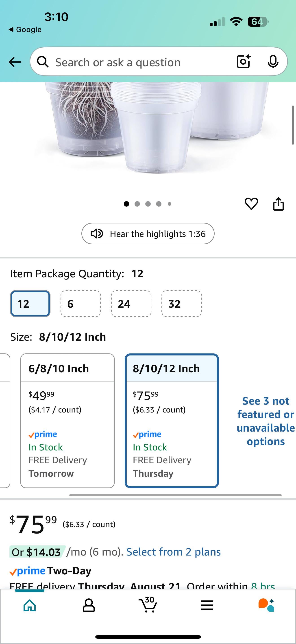Add product to wish list heart
The width and height of the screenshot is (296, 644).
coord(251,204)
